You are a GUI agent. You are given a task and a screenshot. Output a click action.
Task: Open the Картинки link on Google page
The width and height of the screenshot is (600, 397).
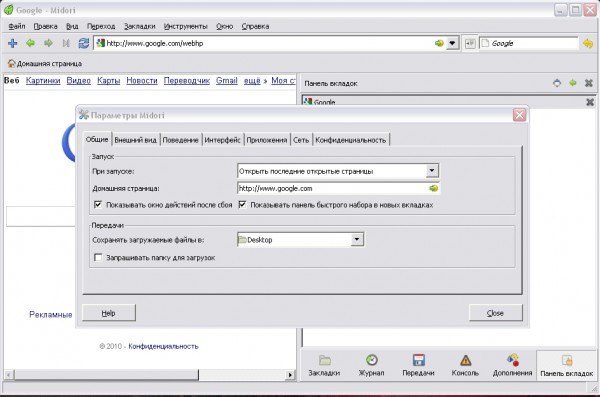tap(43, 81)
